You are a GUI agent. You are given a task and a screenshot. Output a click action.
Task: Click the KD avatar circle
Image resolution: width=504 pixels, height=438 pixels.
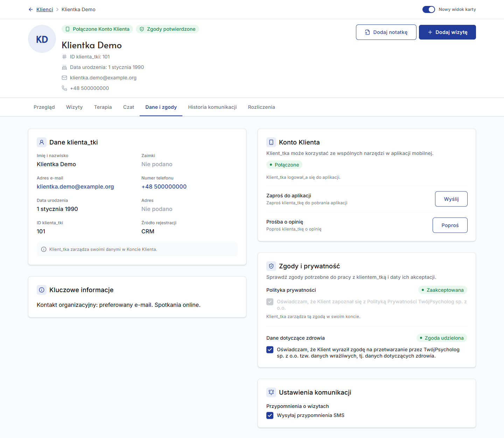point(42,39)
